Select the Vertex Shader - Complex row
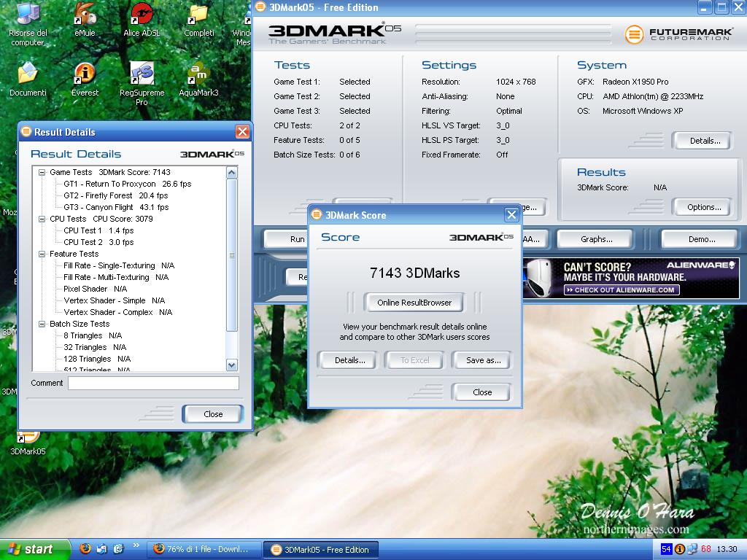This screenshot has width=747, height=560. (x=118, y=312)
